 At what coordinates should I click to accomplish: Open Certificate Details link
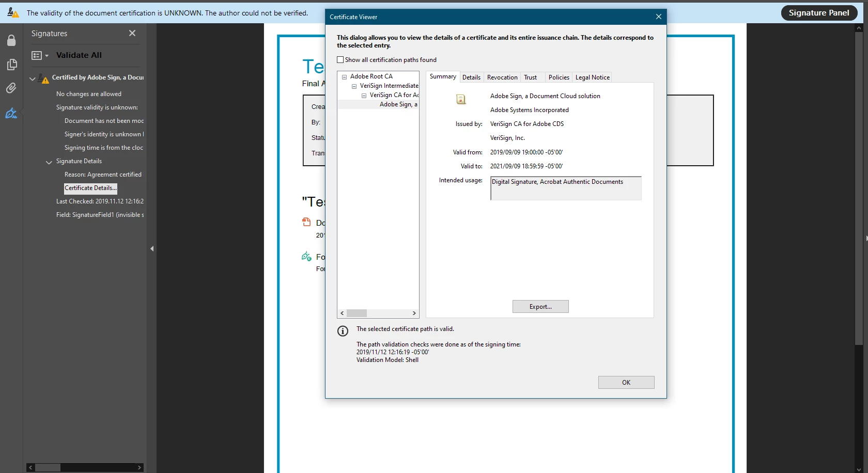coord(90,188)
